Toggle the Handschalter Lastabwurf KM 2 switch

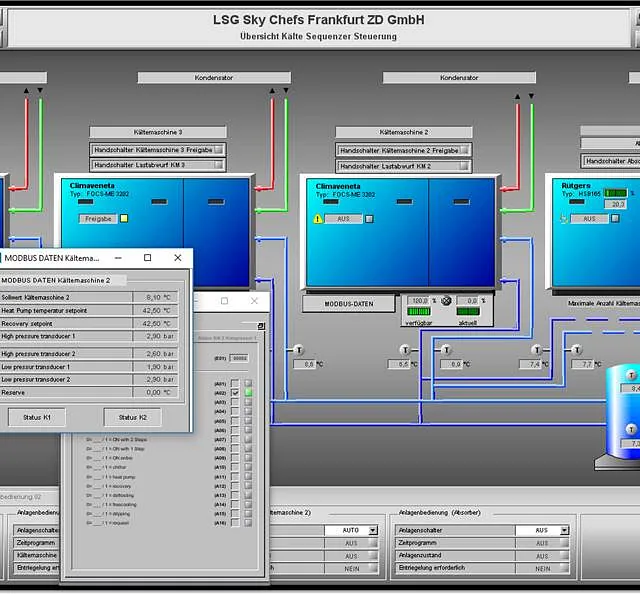pyautogui.click(x=464, y=166)
